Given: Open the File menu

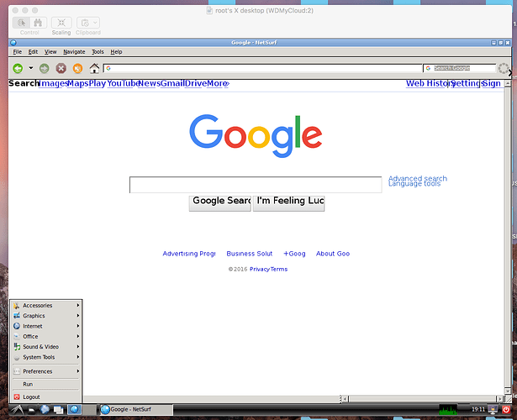Looking at the screenshot, I should [17, 52].
